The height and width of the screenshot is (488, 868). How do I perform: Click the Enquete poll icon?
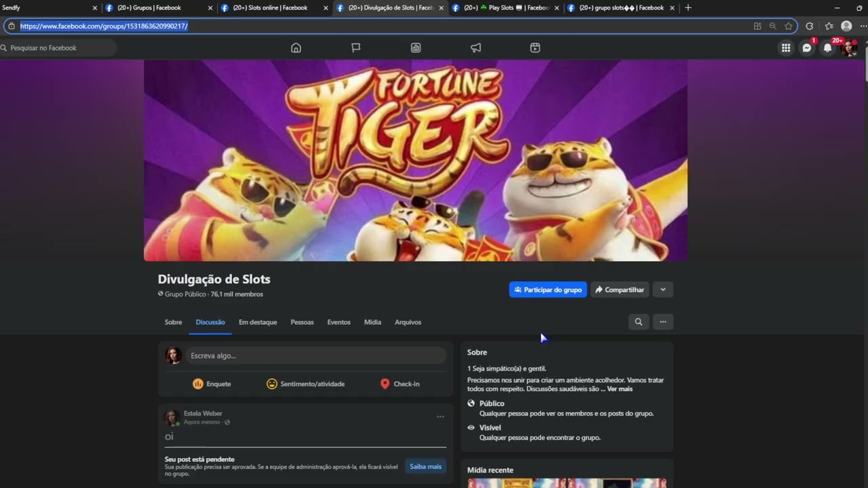click(198, 384)
